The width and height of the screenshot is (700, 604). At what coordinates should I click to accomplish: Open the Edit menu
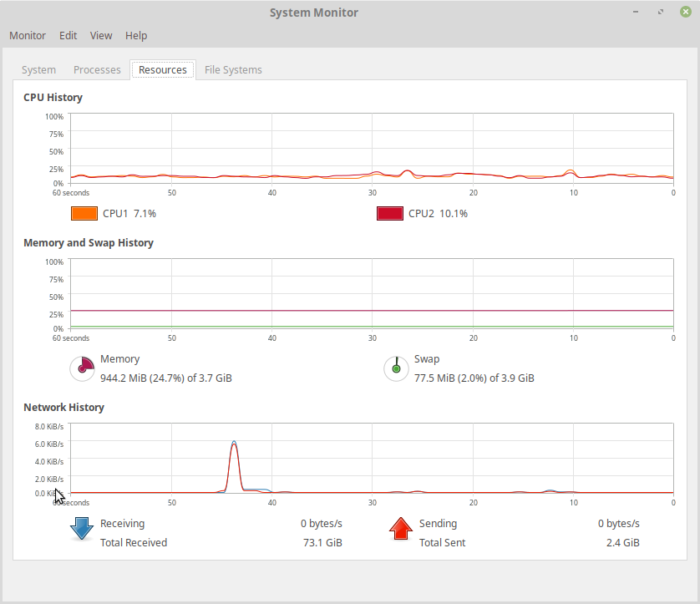pyautogui.click(x=68, y=35)
